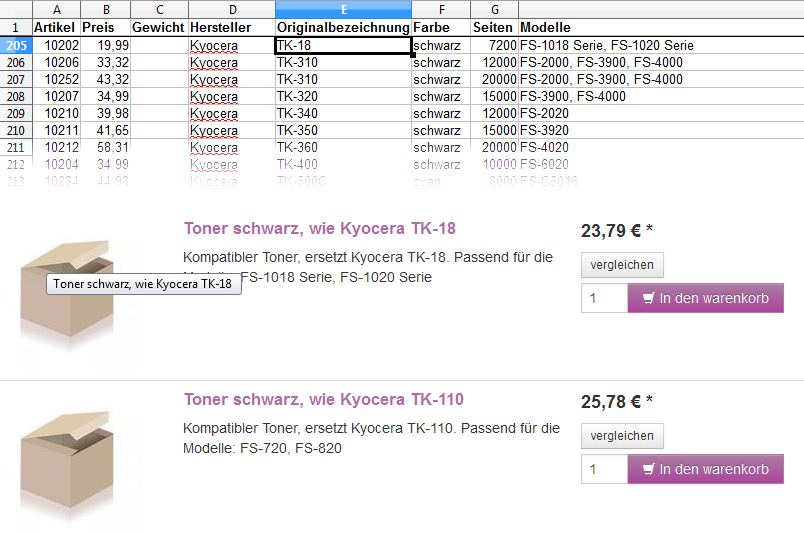Viewport: 804px width, 533px height.
Task: Open Toner schwarz, wie Kyocera TK-18 link
Action: (320, 228)
